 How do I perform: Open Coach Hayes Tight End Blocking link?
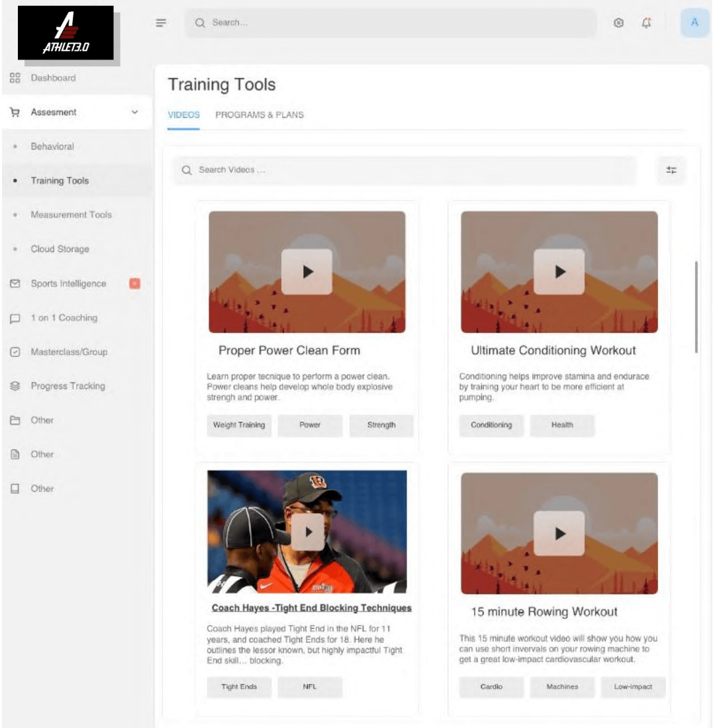pos(311,608)
